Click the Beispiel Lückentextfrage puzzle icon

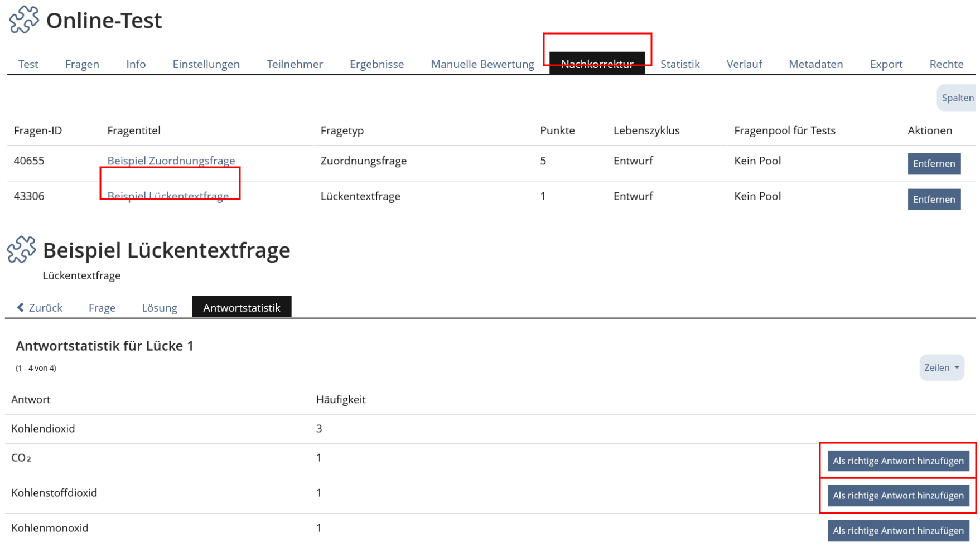[21, 249]
